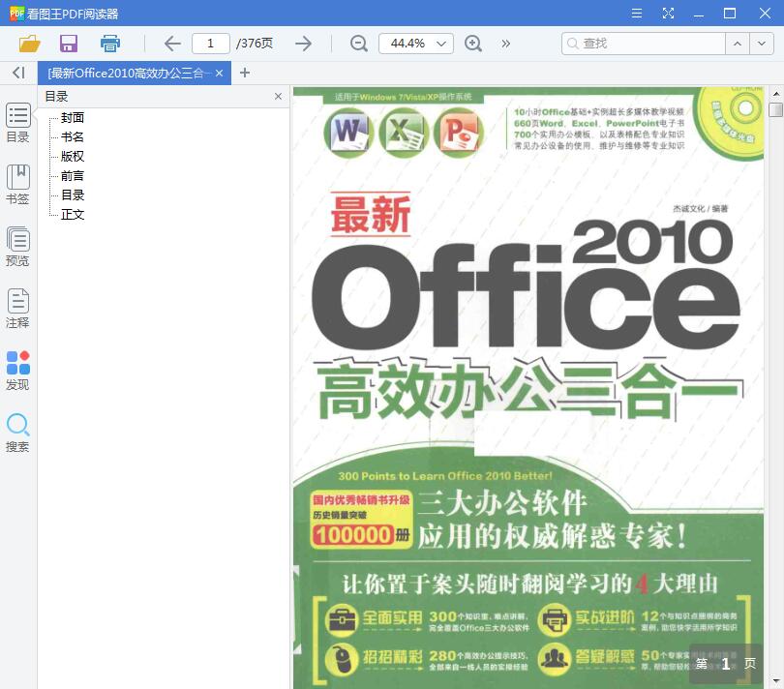This screenshot has width=784, height=689.
Task: Open the hamburger menu in title bar
Action: [637, 13]
